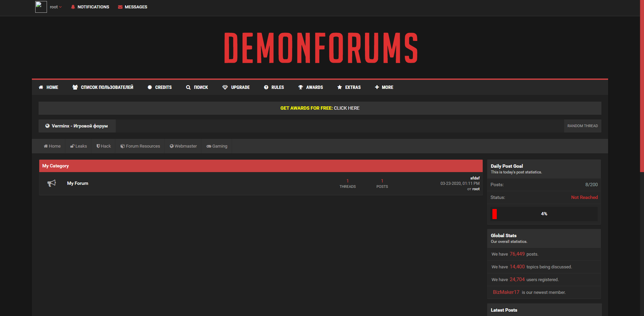Open the Credits menu item
This screenshot has width=644, height=316.
point(160,87)
